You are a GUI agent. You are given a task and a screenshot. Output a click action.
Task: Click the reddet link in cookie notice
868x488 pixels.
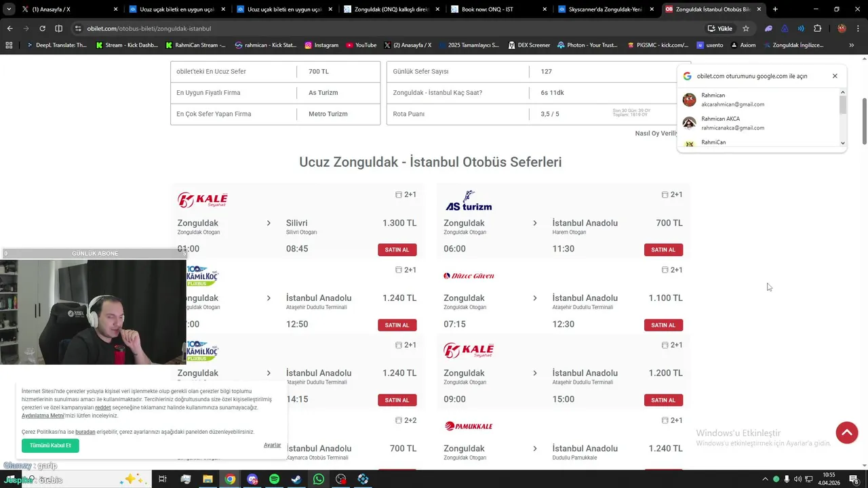[103, 407]
